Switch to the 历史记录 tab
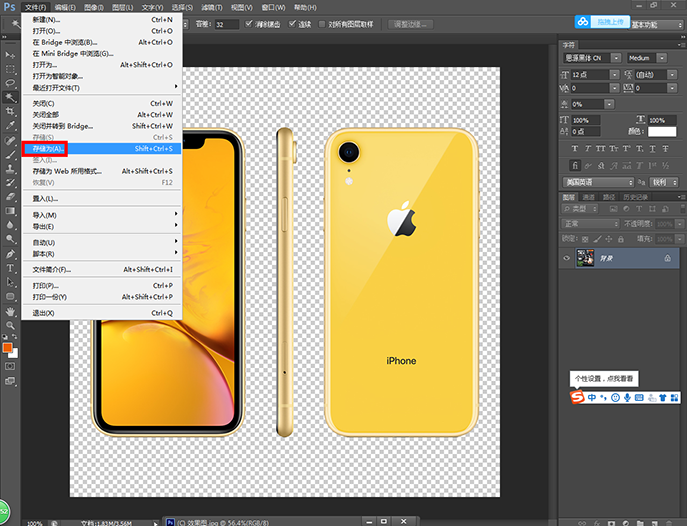This screenshot has height=526, width=687. [x=635, y=197]
